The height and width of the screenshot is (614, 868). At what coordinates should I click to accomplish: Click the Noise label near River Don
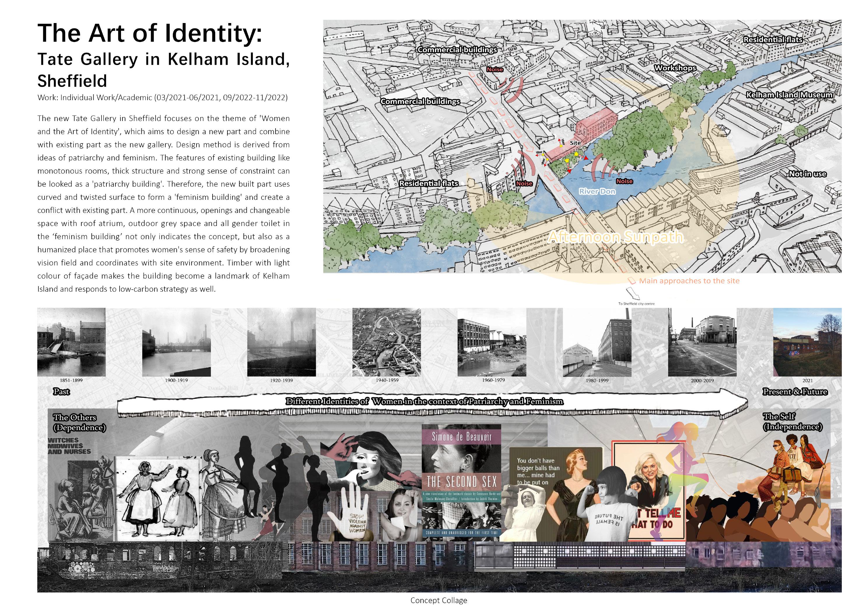624,181
